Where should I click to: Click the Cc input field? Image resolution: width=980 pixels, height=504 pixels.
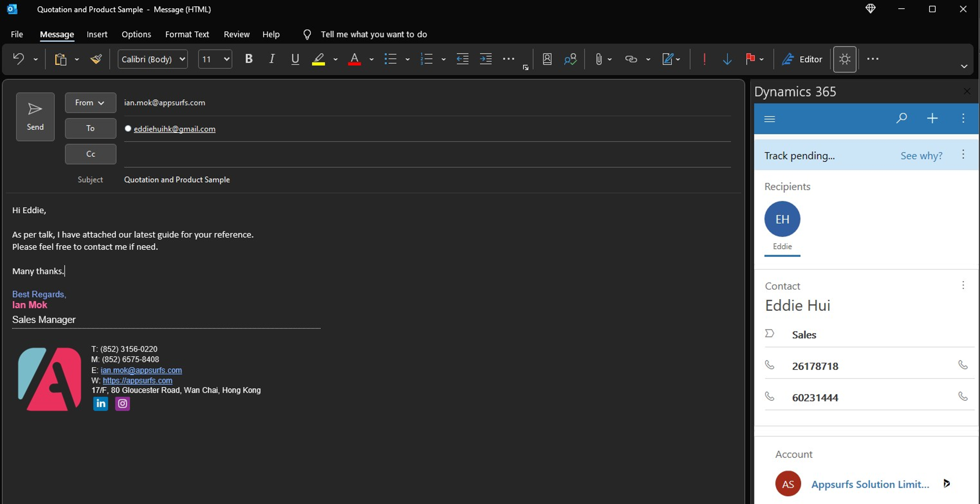tap(427, 154)
